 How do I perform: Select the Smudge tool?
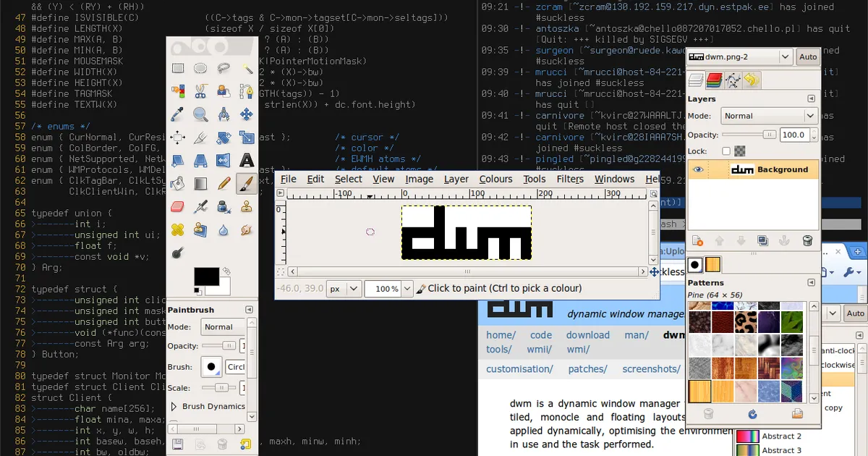click(247, 230)
